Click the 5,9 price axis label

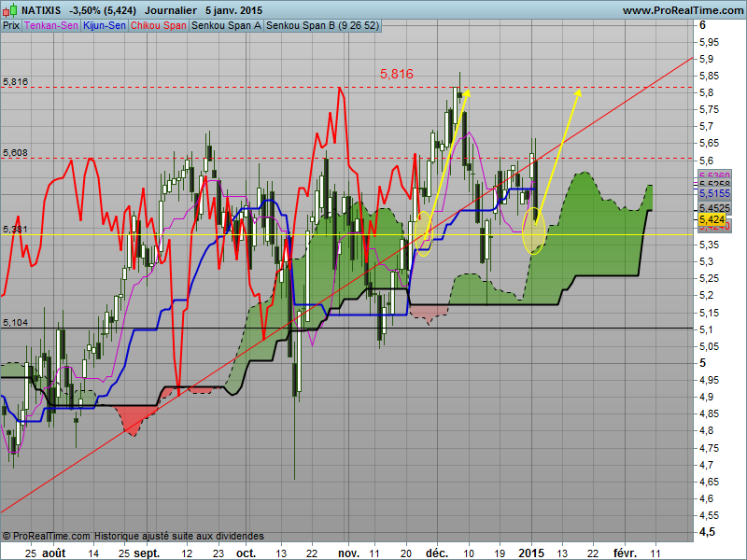(x=706, y=59)
